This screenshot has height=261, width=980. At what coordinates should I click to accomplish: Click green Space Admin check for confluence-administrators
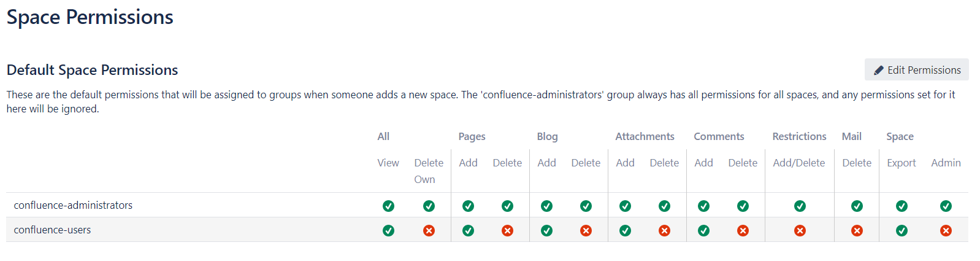pos(946,206)
